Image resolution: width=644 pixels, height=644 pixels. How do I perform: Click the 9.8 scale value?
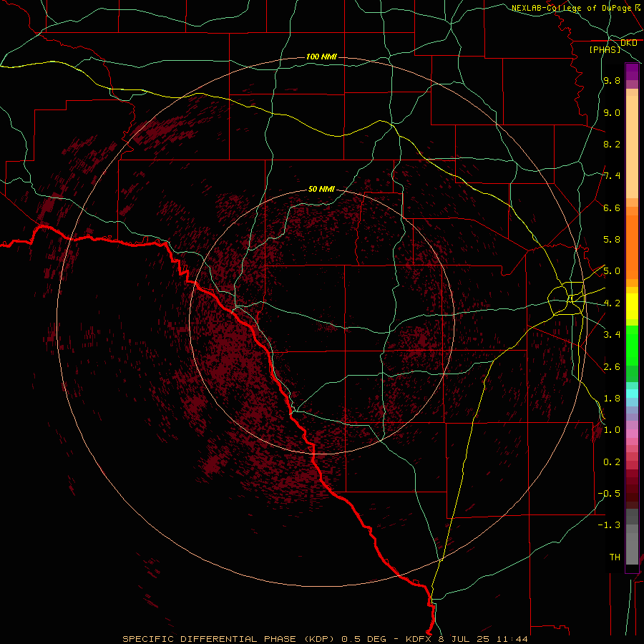point(612,81)
